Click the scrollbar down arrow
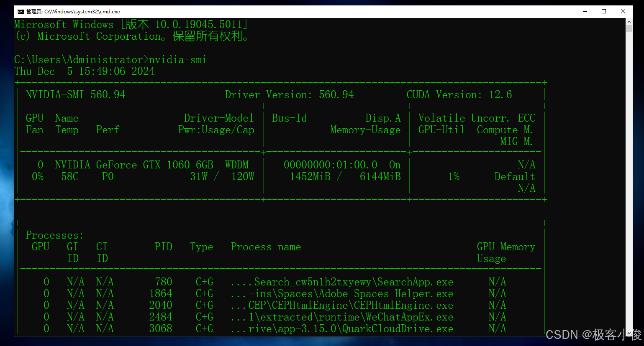Screen dimensions: 644x346 coord(629,333)
